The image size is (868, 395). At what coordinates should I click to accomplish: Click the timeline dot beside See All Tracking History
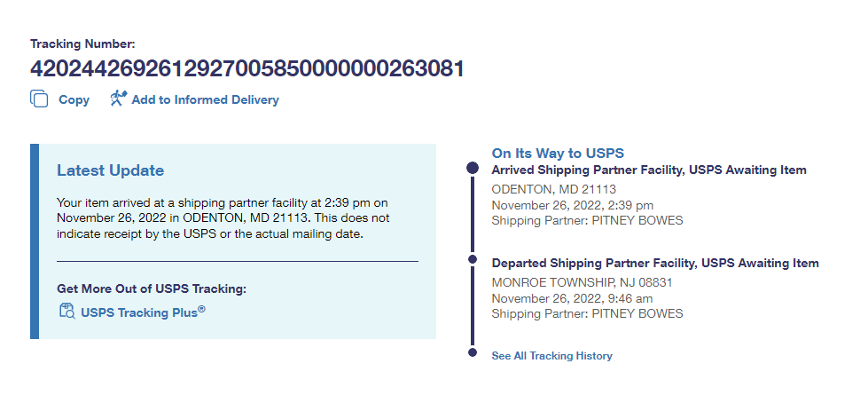[473, 354]
